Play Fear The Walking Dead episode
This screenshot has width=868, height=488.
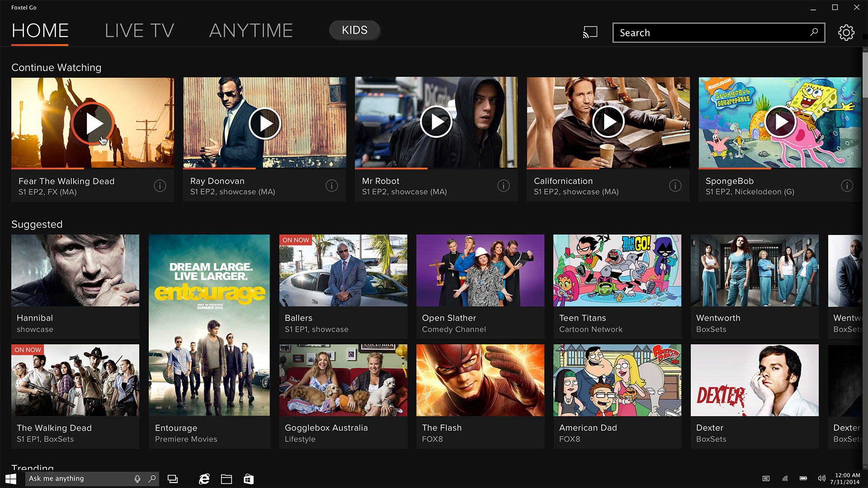[93, 123]
